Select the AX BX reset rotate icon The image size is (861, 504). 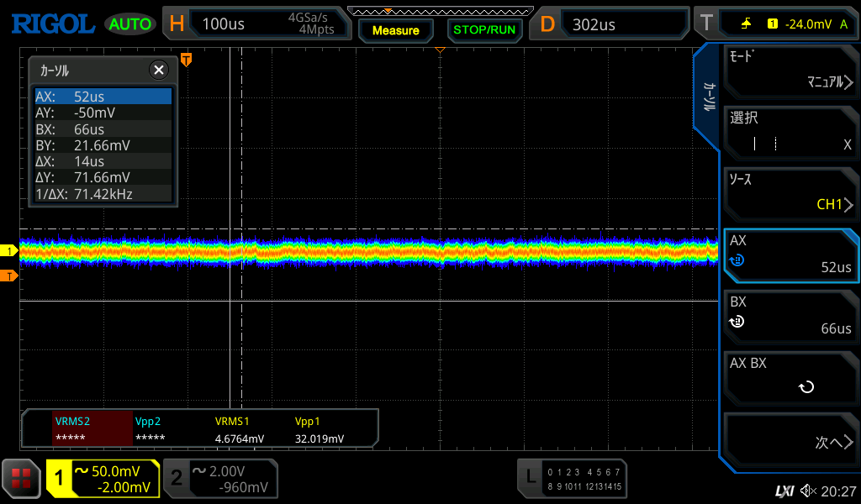click(x=806, y=387)
